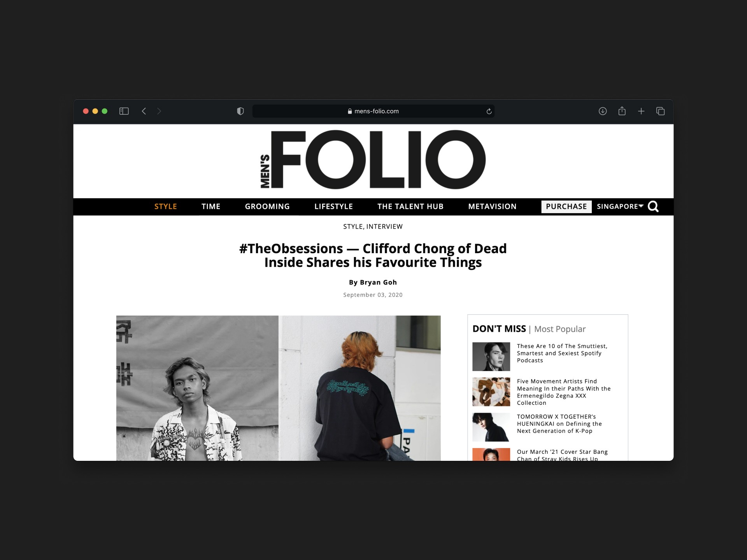Open the Spotify Podcasts article thumbnail
Viewport: 747px width, 560px height.
coord(491,357)
